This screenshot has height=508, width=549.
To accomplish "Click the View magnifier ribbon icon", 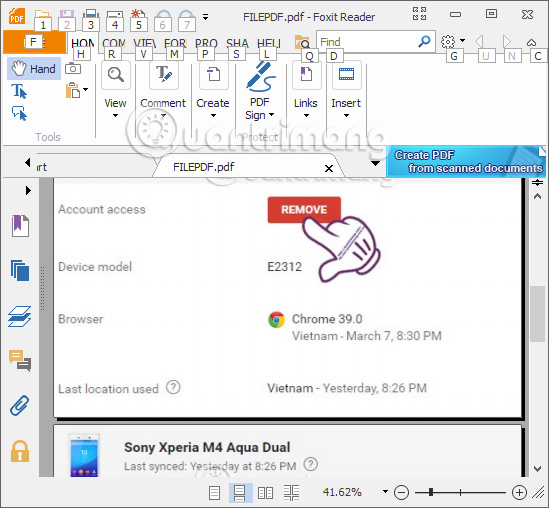I will coord(116,75).
